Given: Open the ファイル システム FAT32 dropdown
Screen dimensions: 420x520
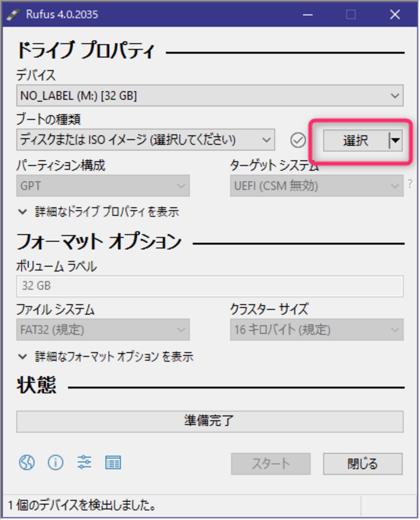Looking at the screenshot, I should coord(103,330).
